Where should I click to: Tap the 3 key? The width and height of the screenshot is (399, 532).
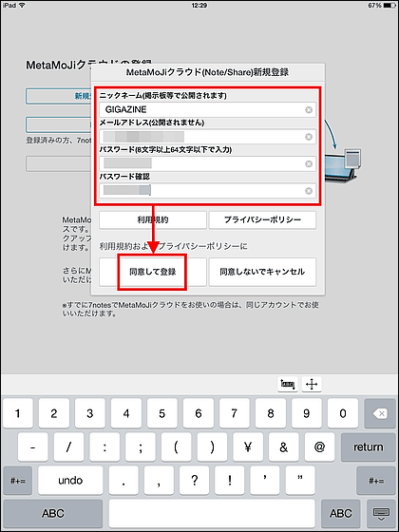[90, 413]
